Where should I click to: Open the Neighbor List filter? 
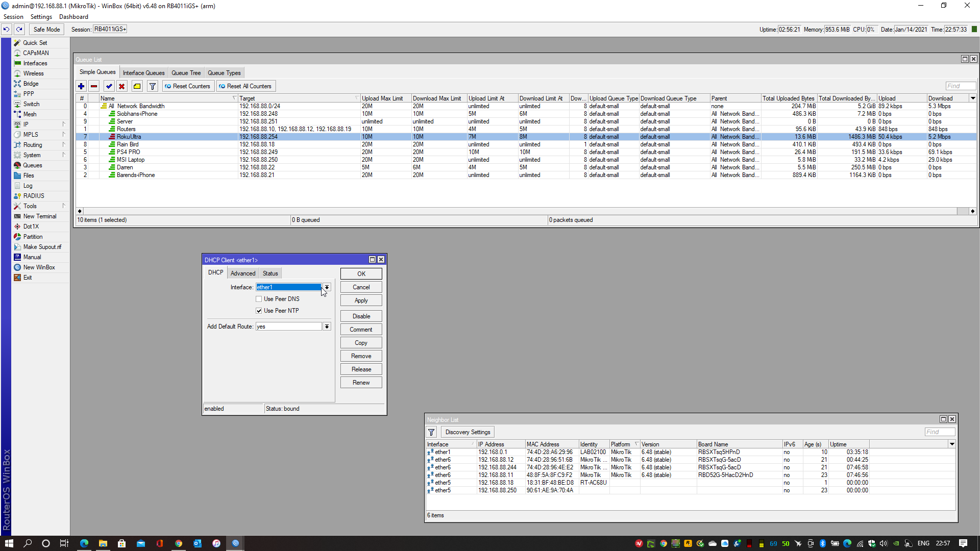[431, 432]
